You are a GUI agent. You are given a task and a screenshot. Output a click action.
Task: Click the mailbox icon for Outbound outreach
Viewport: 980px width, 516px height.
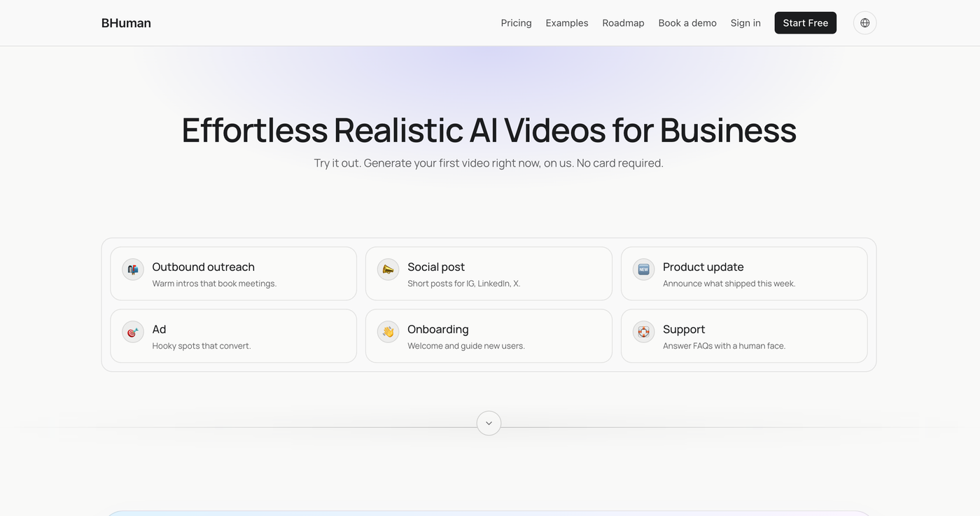[x=133, y=270]
